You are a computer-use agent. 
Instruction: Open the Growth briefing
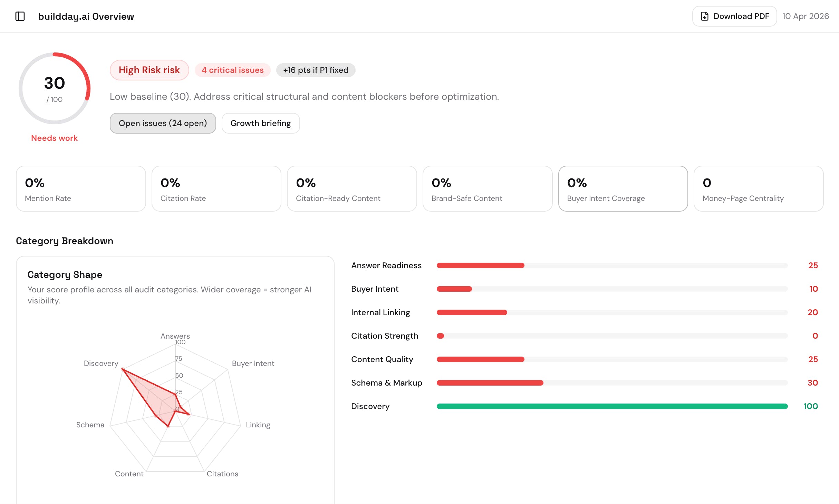(x=260, y=123)
